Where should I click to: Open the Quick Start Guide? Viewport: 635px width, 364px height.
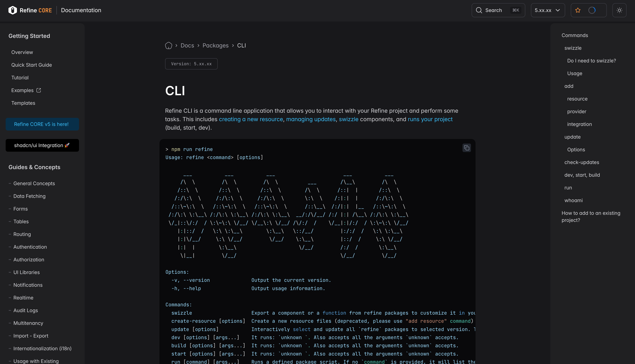click(x=32, y=65)
